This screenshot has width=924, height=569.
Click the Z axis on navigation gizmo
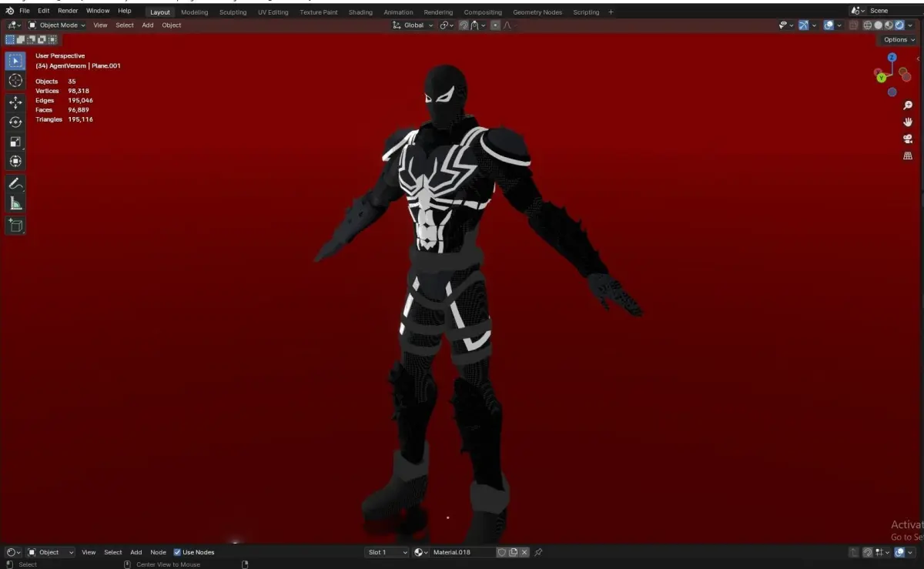[892, 58]
